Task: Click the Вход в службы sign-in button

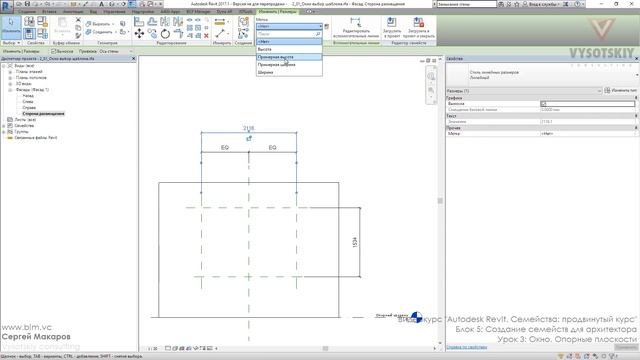Action: tap(541, 4)
